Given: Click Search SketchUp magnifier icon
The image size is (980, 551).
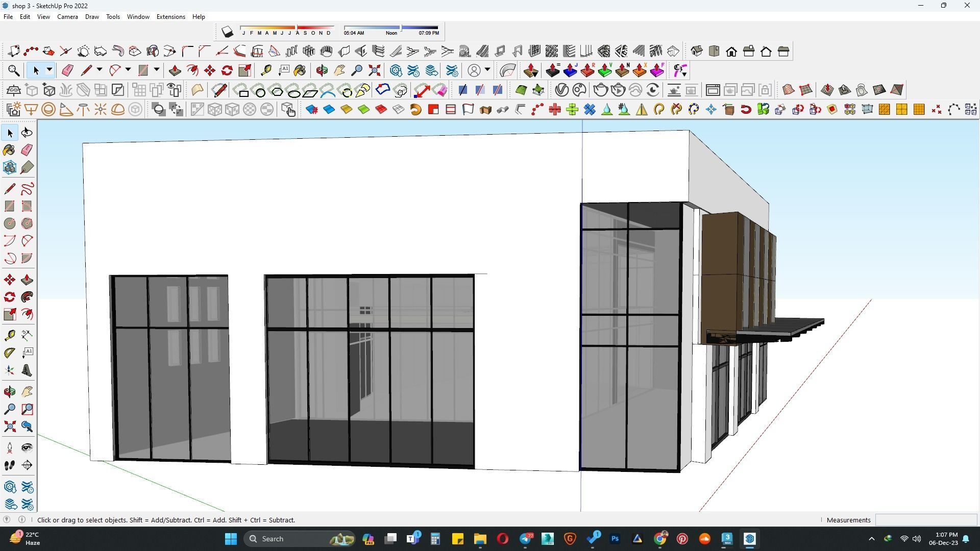Looking at the screenshot, I should [x=14, y=70].
